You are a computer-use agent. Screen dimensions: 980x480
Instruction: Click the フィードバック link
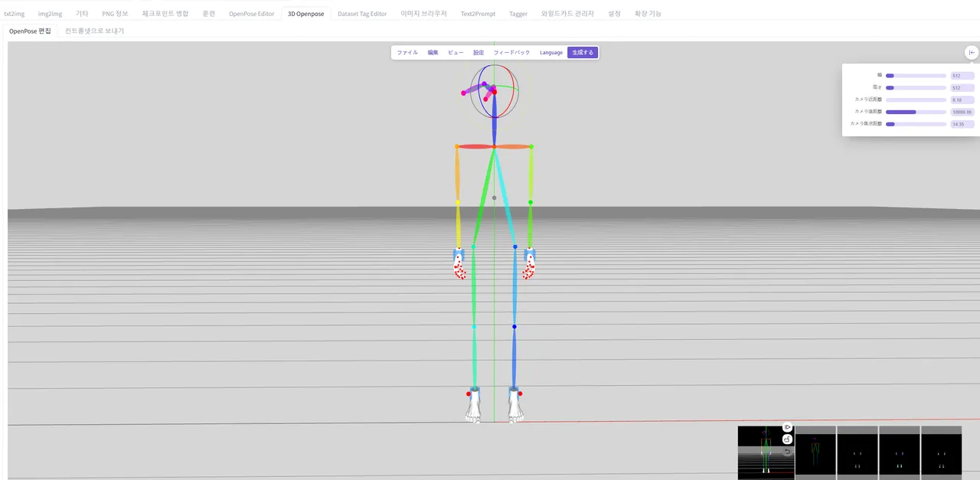click(x=511, y=53)
